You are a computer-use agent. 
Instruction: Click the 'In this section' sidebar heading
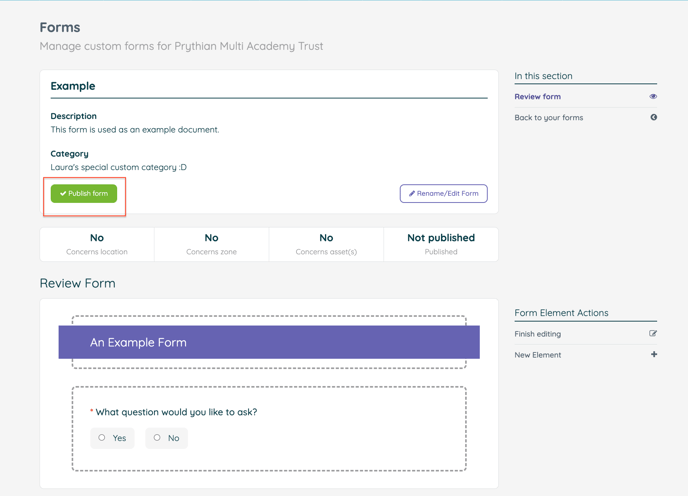click(x=543, y=75)
